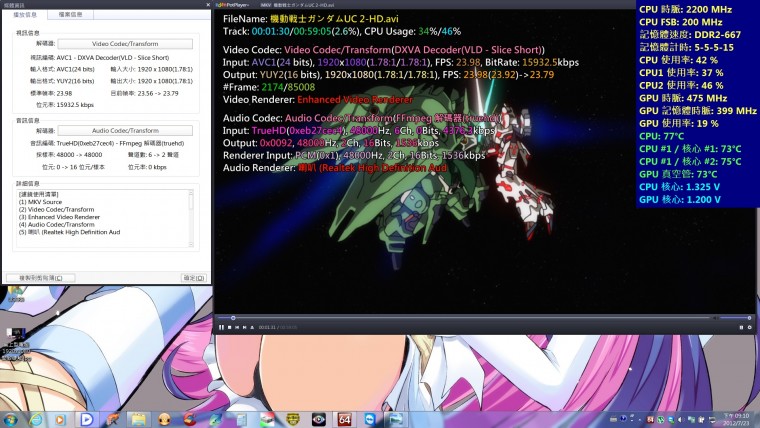Screen dimensions: 760x428
Task: Pause playback in PotPlayer
Action: (x=222, y=327)
